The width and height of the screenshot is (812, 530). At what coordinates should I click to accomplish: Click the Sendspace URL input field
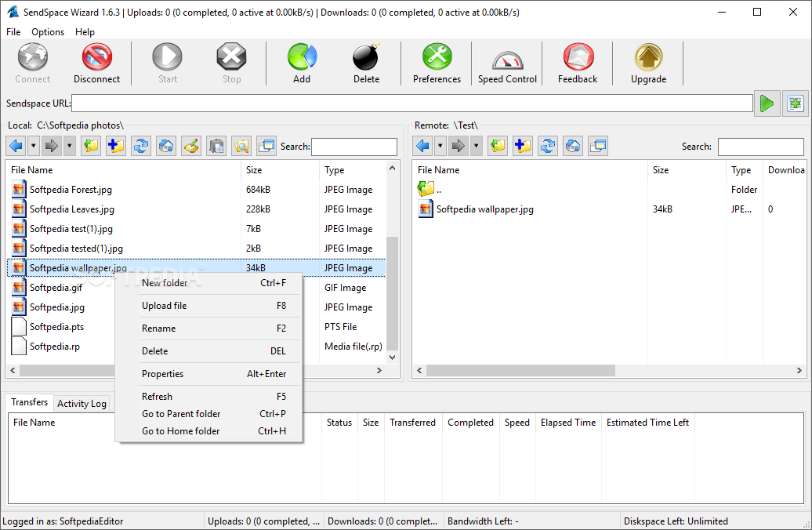pos(411,103)
